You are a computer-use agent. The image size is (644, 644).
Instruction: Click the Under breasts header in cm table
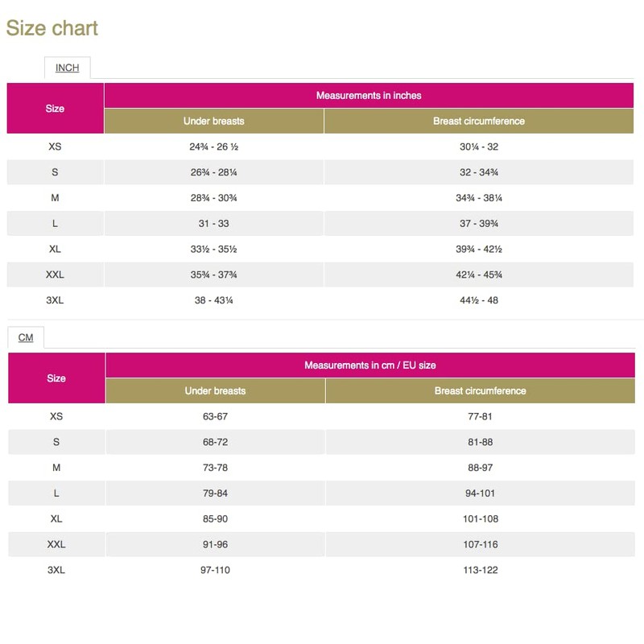click(x=213, y=390)
